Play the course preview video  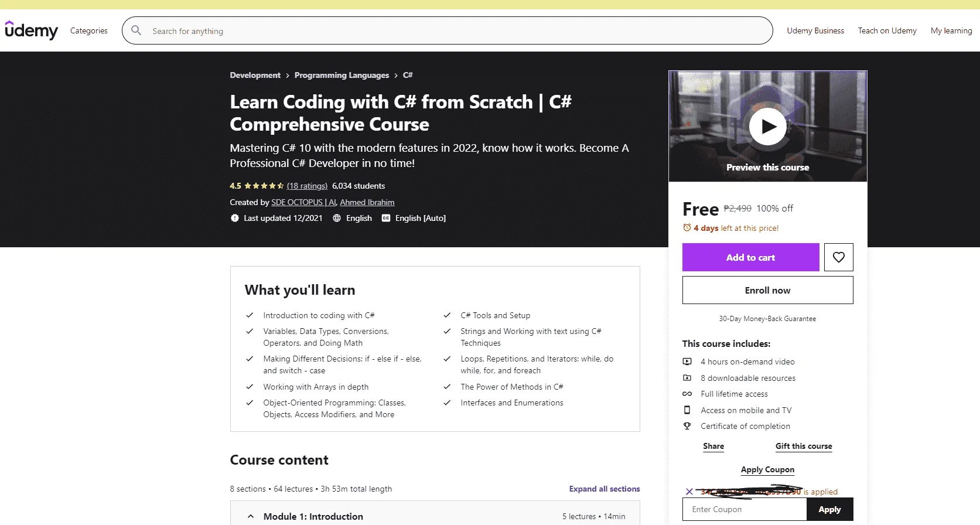[x=767, y=127]
